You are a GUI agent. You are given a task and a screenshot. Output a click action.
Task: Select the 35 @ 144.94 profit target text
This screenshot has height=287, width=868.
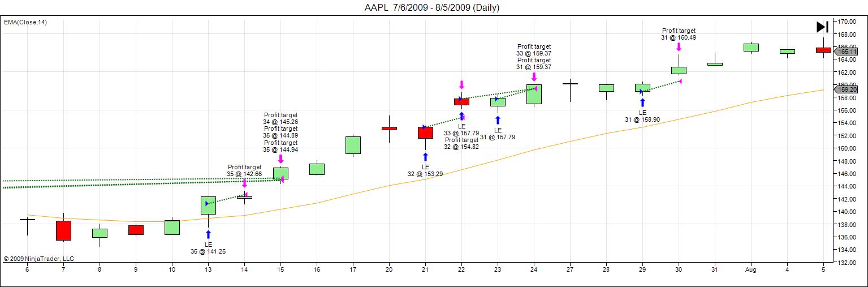coord(280,150)
